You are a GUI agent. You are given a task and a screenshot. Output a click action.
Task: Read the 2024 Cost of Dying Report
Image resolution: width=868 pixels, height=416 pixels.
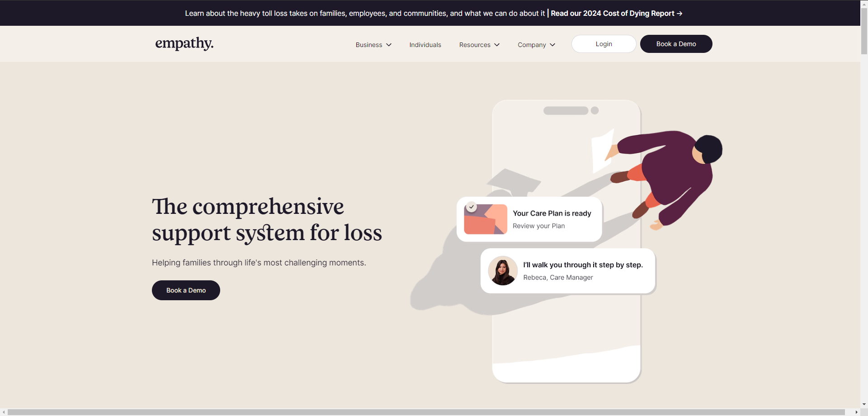pyautogui.click(x=616, y=14)
